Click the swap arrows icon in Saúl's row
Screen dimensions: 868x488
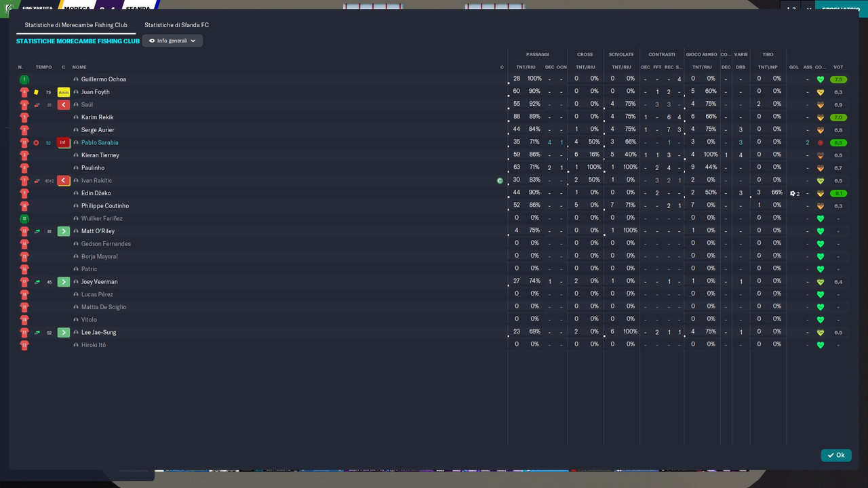(37, 105)
